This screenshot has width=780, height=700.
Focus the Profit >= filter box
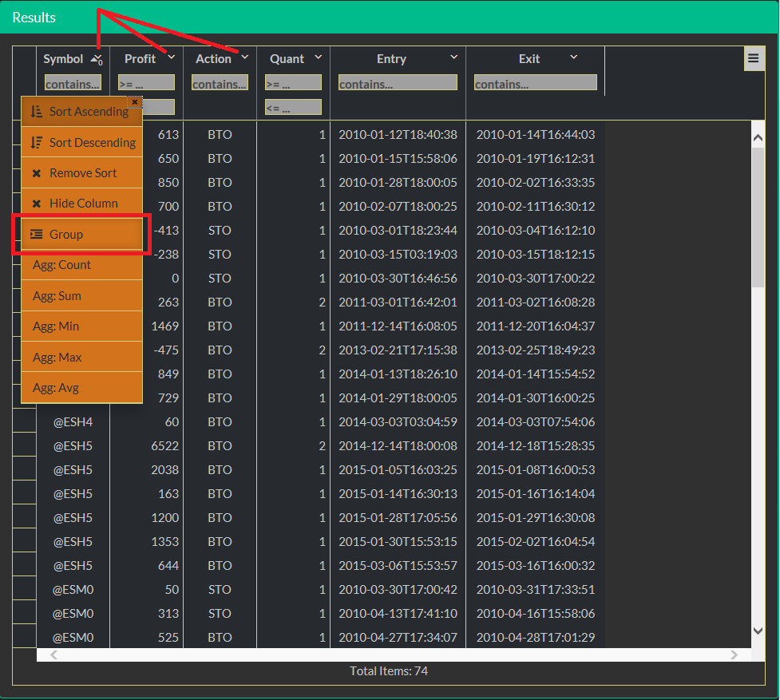tap(146, 82)
